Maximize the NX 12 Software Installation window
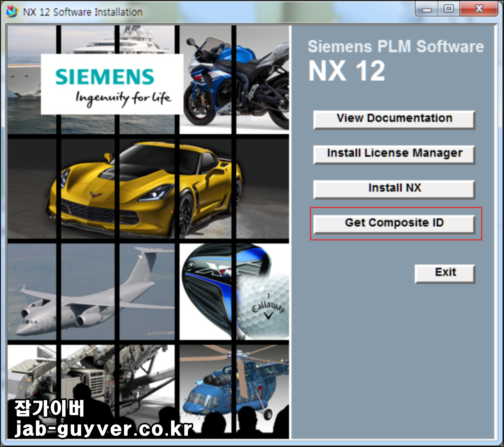This screenshot has height=447, width=504. coord(449,9)
